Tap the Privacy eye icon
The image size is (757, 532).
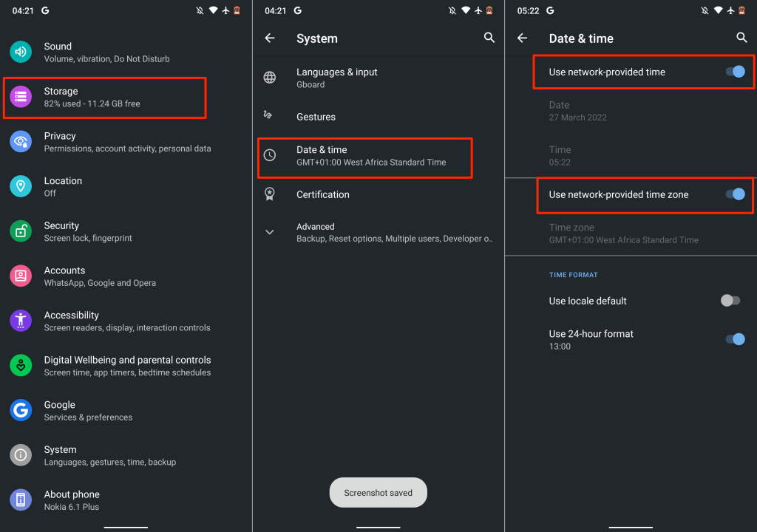point(21,142)
